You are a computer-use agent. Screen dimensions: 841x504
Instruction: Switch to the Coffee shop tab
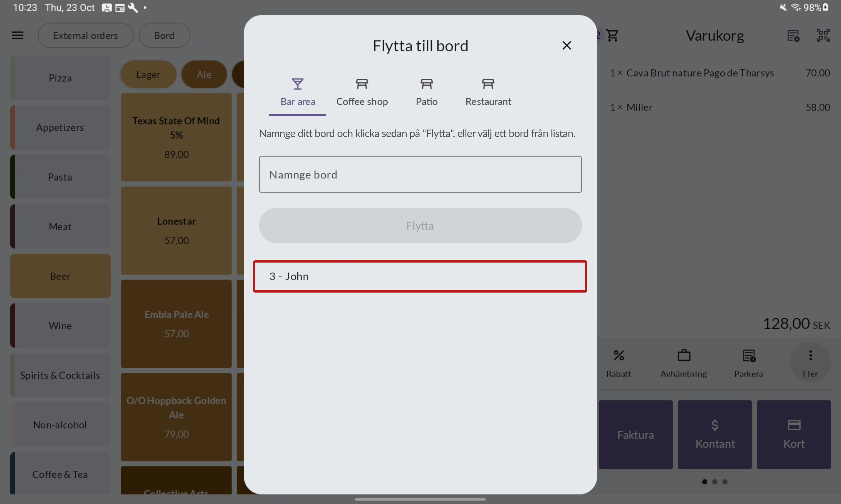click(362, 92)
